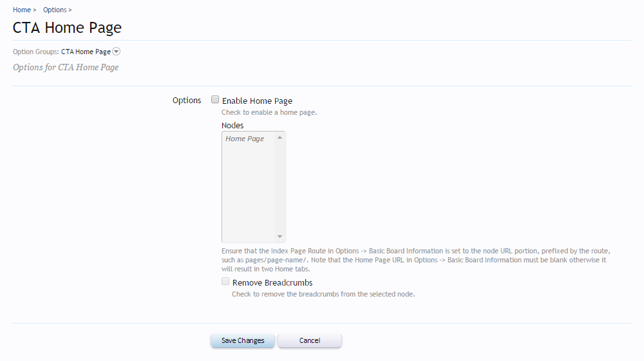This screenshot has width=644, height=361.
Task: Click the CTA Home Page option group label
Action: 86,52
